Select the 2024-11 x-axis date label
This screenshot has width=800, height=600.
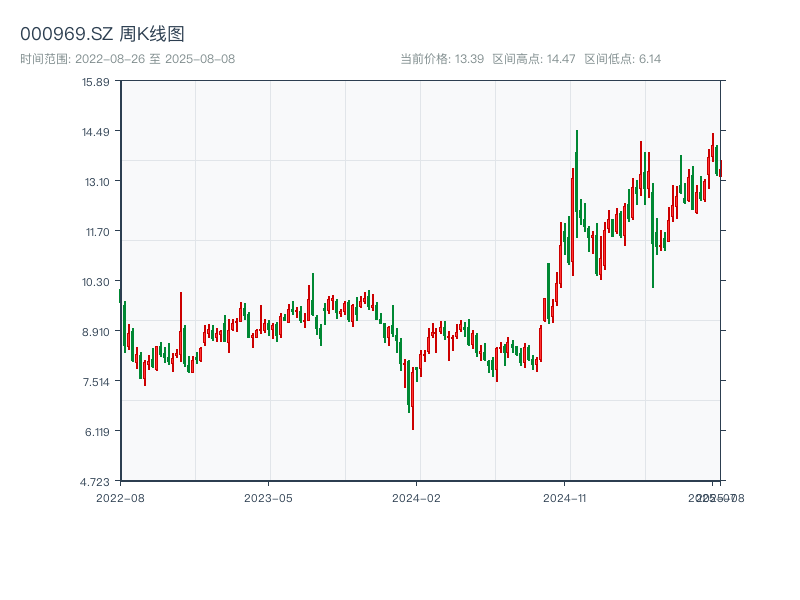coord(565,497)
